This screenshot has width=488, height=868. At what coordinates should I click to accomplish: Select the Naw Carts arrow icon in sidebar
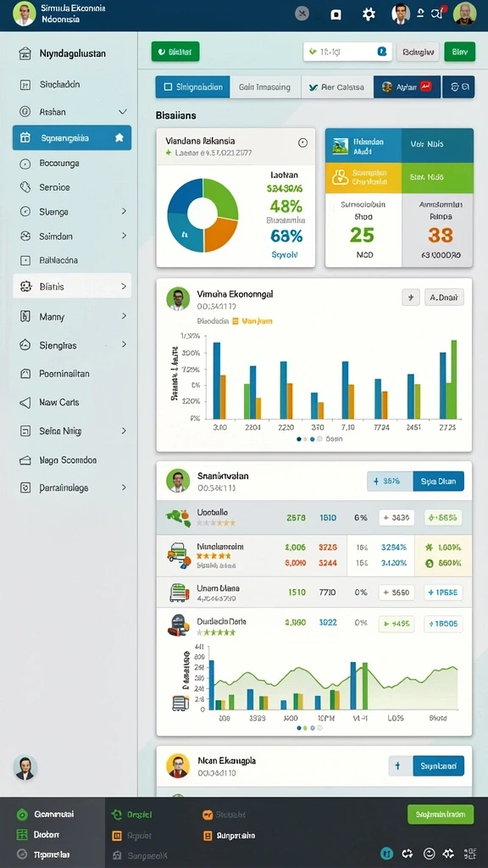click(x=25, y=403)
